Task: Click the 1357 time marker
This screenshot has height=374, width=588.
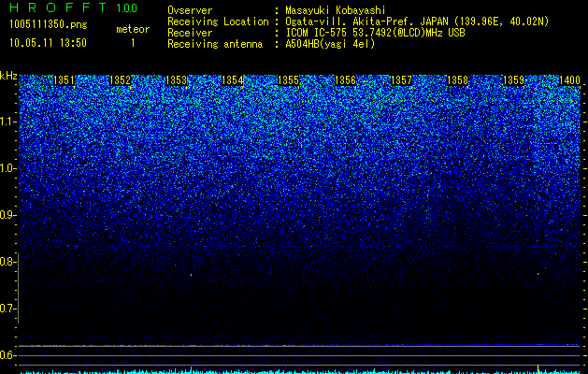Action: tap(401, 80)
